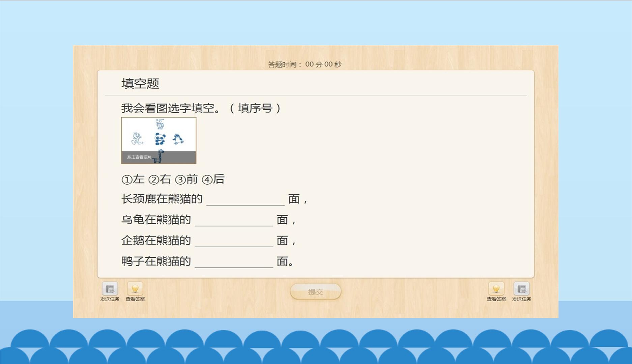Image resolution: width=632 pixels, height=364 pixels.
Task: Click the penguin in the picture
Action: pos(178,139)
